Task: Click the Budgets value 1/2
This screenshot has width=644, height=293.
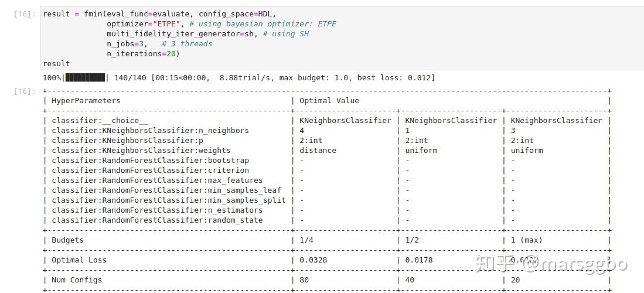Action: (x=412, y=240)
